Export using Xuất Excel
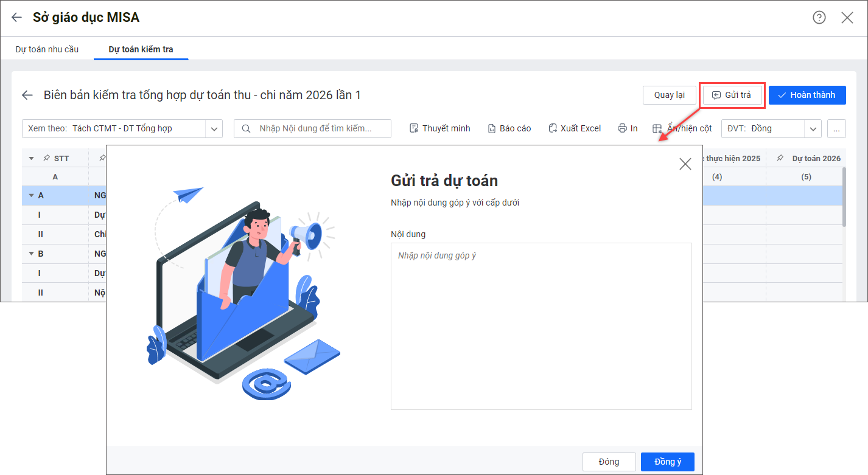 coord(574,128)
